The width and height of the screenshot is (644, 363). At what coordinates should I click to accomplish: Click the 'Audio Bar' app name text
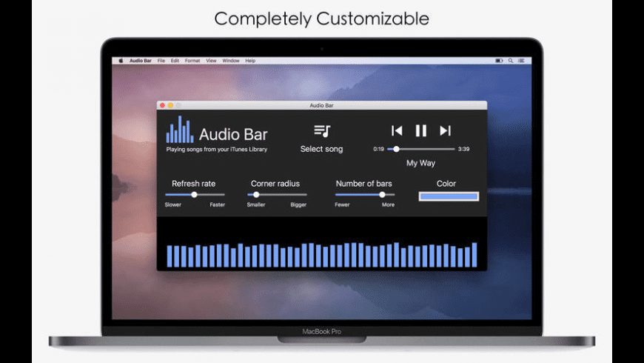coord(233,134)
